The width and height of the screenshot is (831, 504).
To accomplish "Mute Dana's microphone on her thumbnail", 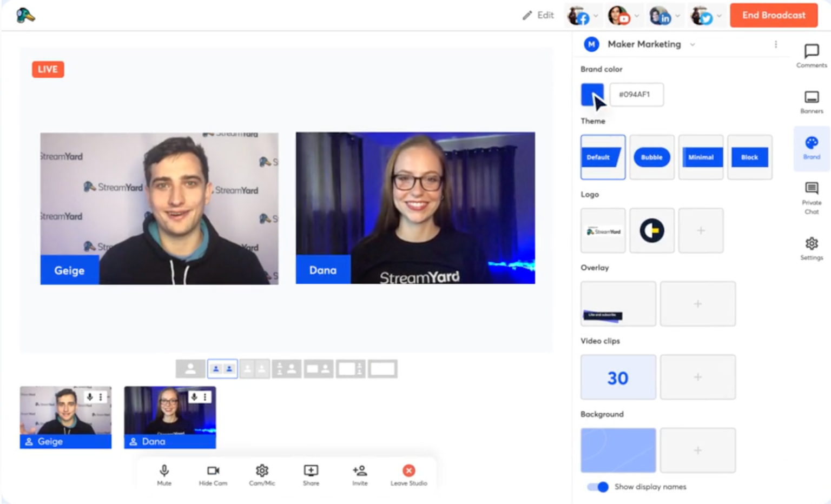I will (x=193, y=396).
